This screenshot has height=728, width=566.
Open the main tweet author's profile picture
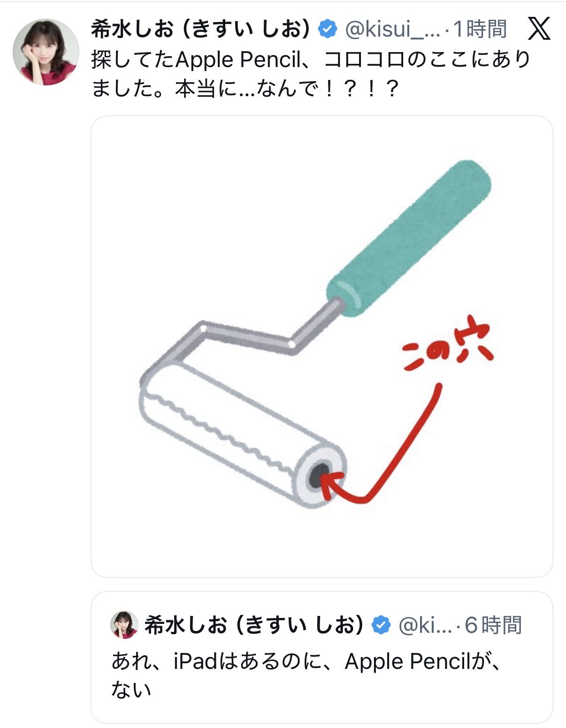[46, 52]
